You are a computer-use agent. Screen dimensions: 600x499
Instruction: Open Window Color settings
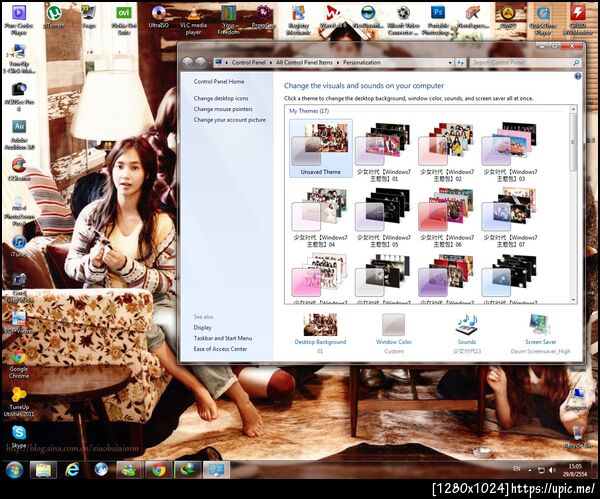click(394, 333)
